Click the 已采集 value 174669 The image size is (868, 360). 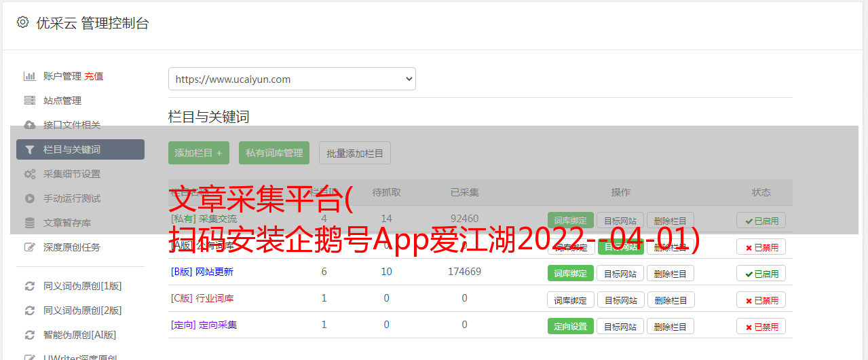(x=465, y=272)
